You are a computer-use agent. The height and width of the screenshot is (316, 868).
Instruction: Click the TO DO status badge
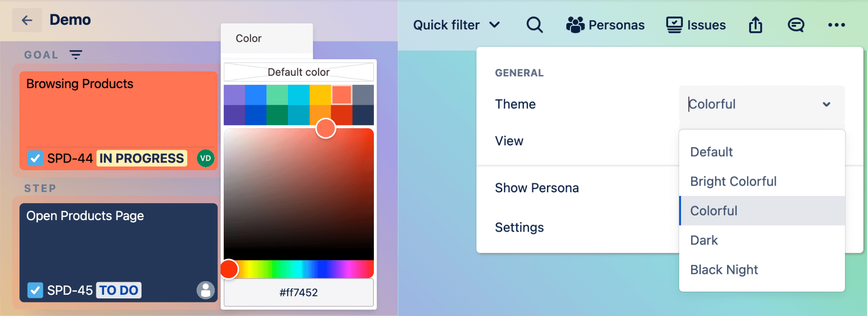pyautogui.click(x=118, y=290)
